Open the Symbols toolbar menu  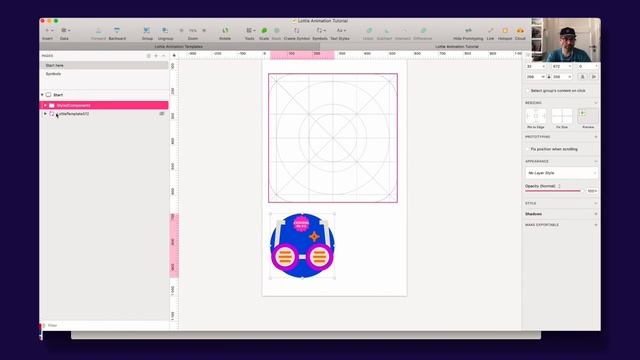[x=320, y=31]
